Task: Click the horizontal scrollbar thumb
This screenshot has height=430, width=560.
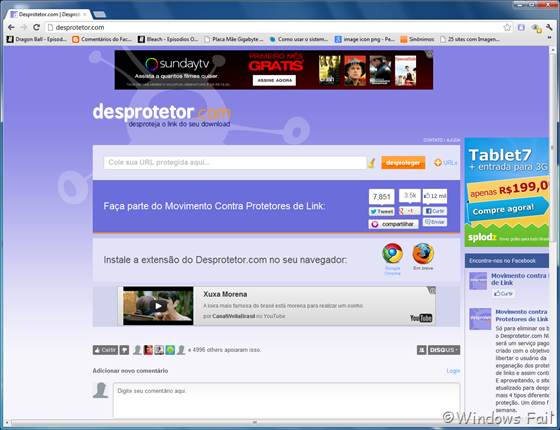Action: 254,422
